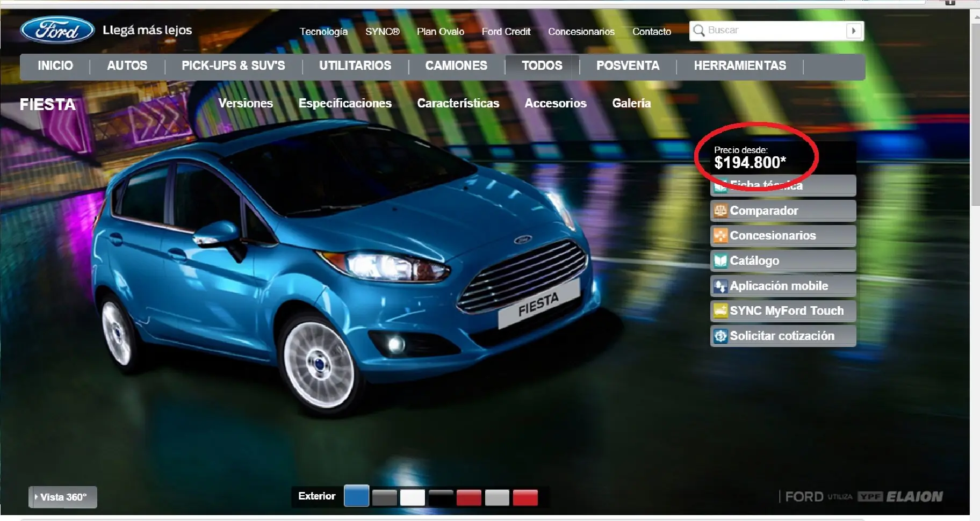Open Concesionarios in the top navigation
980x521 pixels.
tap(581, 32)
